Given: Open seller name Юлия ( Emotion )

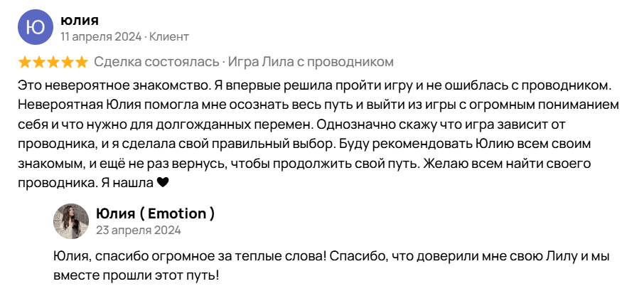Looking at the screenshot, I should click(155, 213).
